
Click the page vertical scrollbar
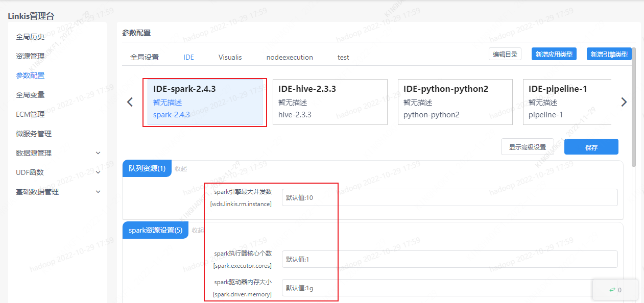(x=634, y=107)
